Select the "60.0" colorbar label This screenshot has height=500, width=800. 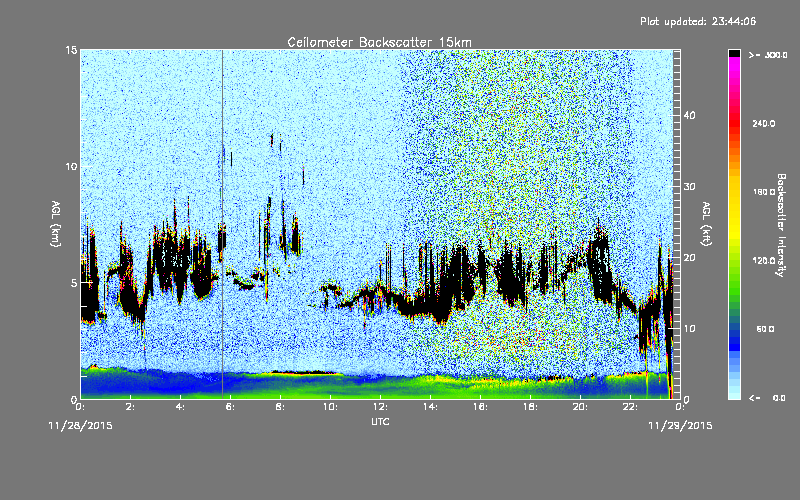tap(765, 329)
